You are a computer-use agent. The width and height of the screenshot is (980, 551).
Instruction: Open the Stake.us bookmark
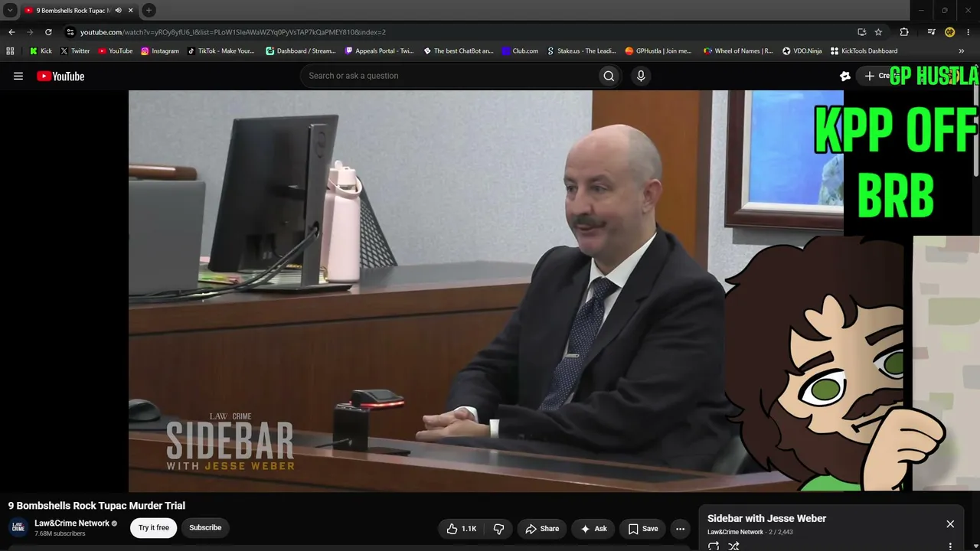pos(581,51)
